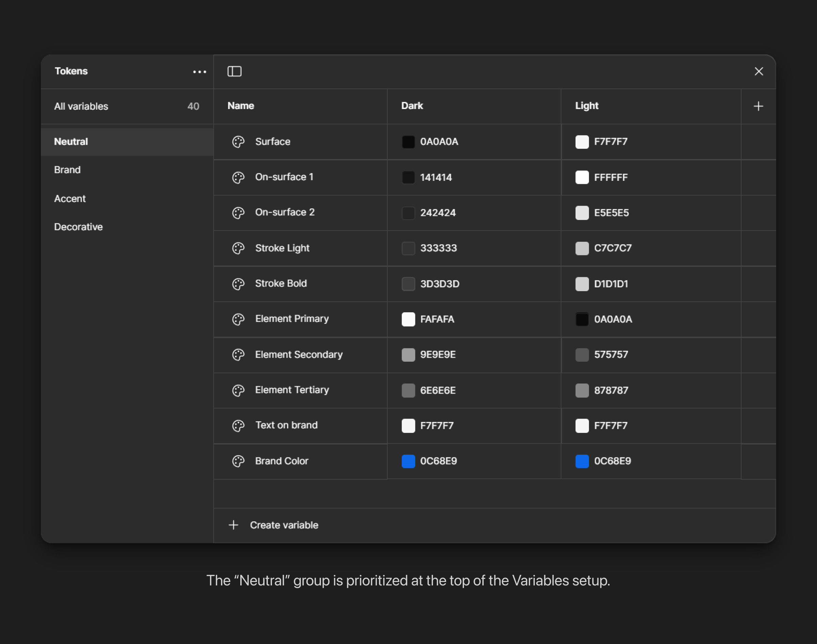Viewport: 817px width, 644px height.
Task: Open Element Tertiary dark swatch 6E6E6E
Action: 408,390
